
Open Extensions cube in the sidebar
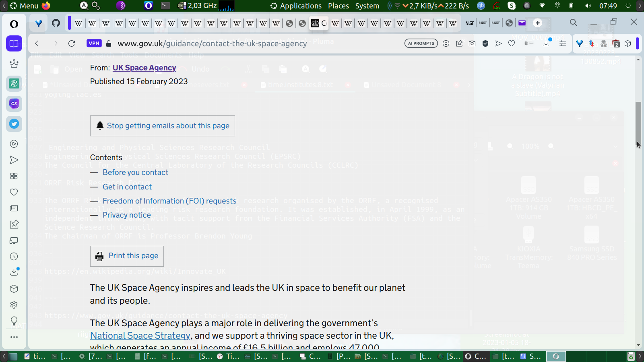point(14,289)
